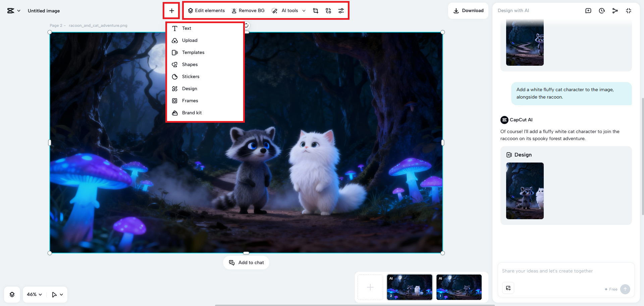Click the canvas horizontal scrollbar
This screenshot has width=644, height=306.
pos(355,305)
